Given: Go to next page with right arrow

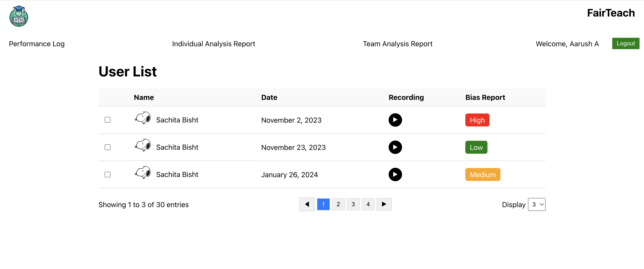Looking at the screenshot, I should click(384, 204).
